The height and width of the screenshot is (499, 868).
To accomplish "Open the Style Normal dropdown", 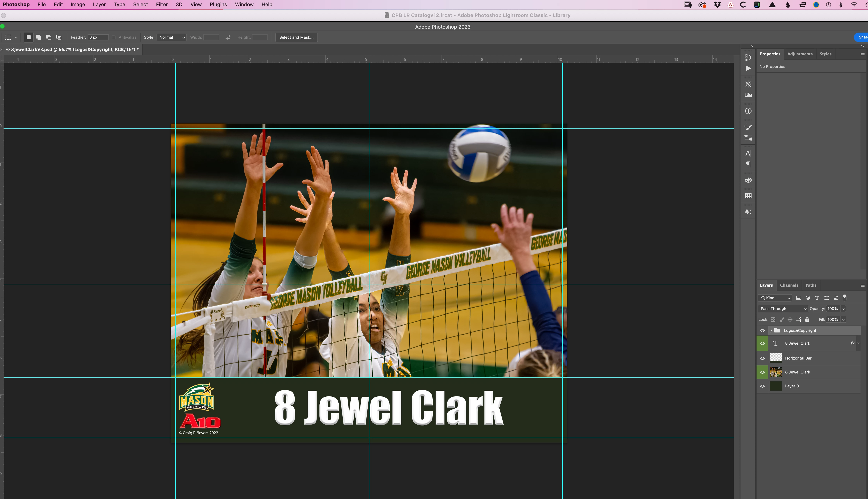I will click(171, 37).
